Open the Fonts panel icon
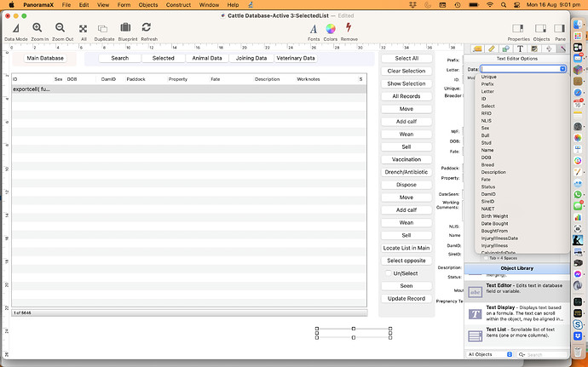Viewport: 588px width, 367px height. (314, 28)
